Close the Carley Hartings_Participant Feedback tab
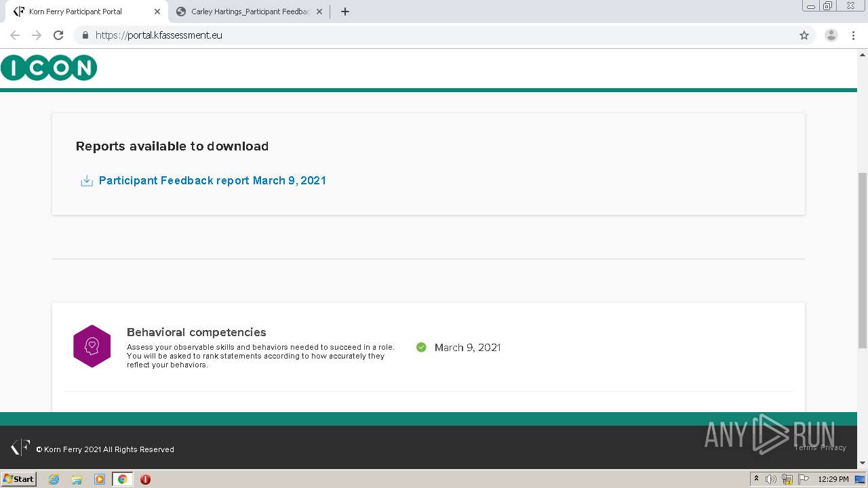The height and width of the screenshot is (488, 868). [319, 12]
